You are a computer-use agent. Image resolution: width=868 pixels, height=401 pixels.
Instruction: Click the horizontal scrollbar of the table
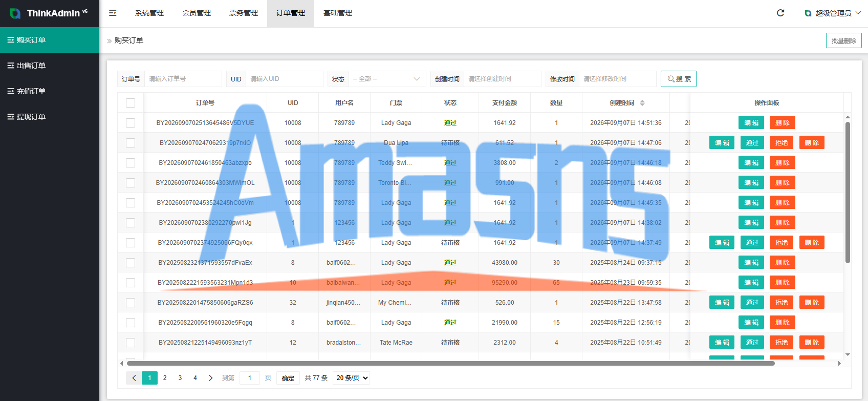click(x=450, y=363)
